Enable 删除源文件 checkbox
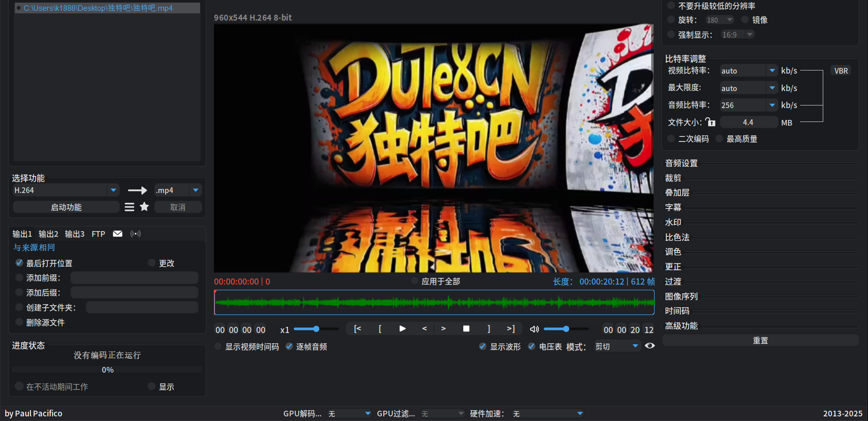The height and width of the screenshot is (421, 868). coord(20,322)
